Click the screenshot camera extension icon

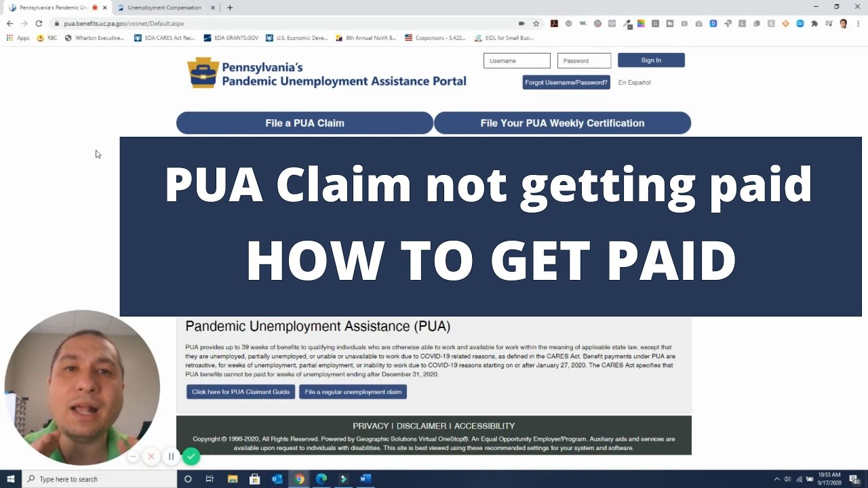click(x=698, y=23)
